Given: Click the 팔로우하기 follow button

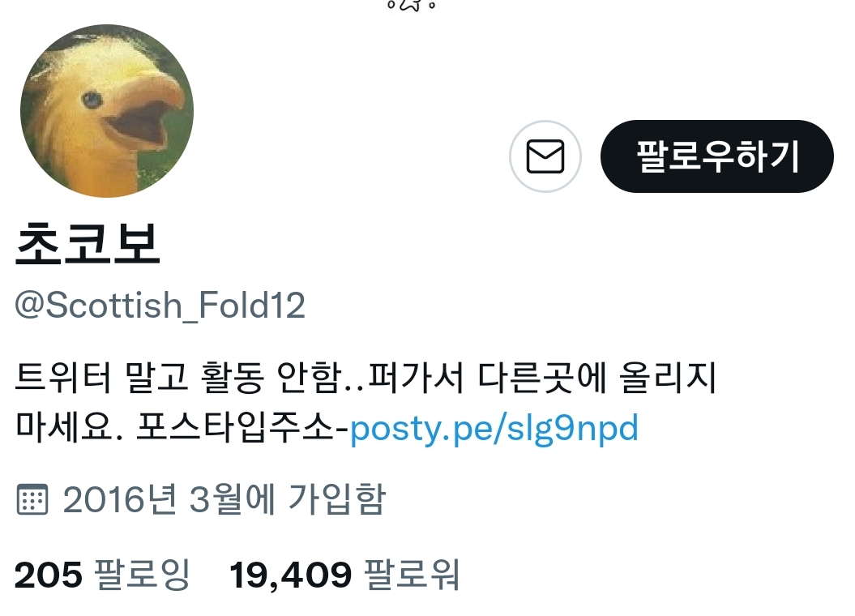Looking at the screenshot, I should coord(717,156).
